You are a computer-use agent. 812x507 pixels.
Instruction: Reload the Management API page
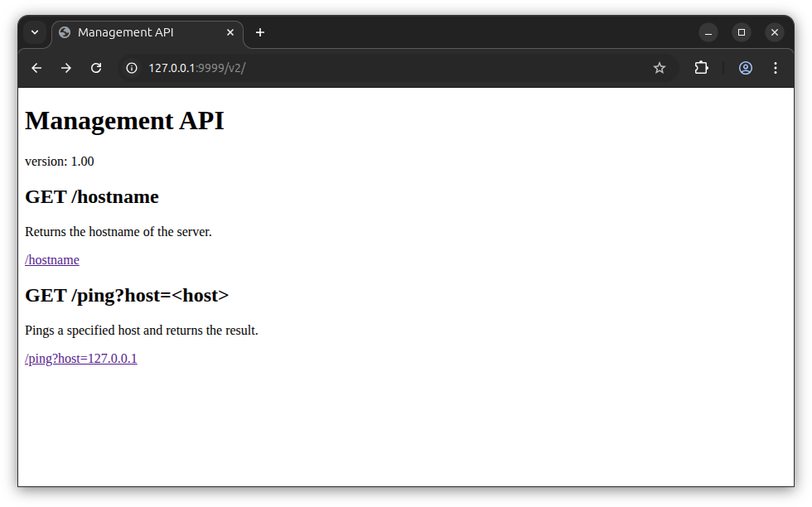96,68
